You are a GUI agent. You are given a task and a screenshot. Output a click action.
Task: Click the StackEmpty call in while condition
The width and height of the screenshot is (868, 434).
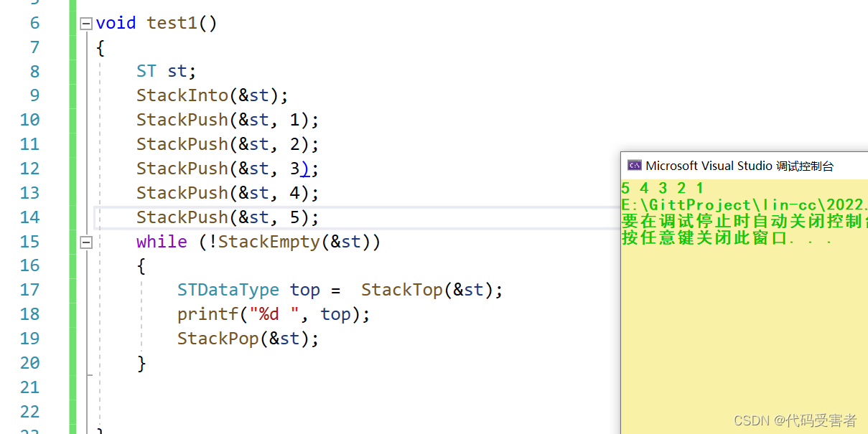(294, 242)
